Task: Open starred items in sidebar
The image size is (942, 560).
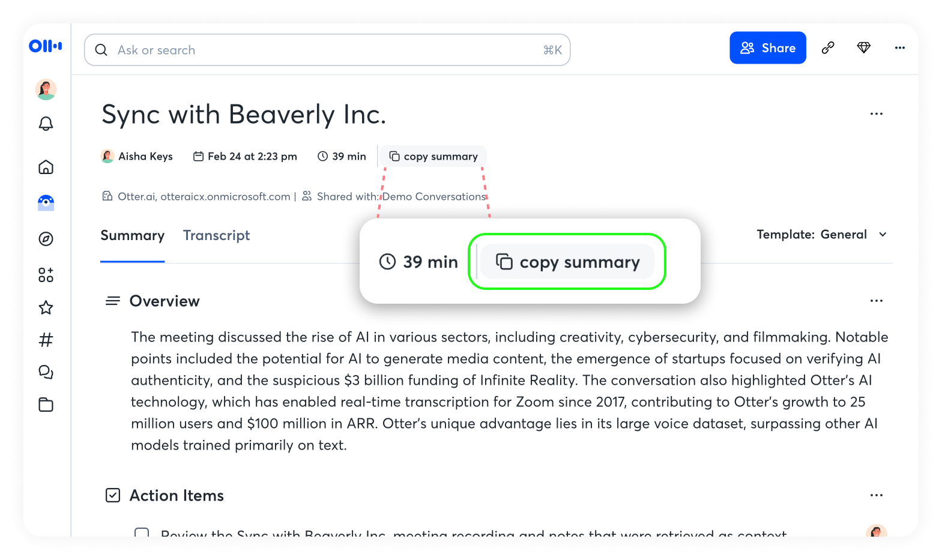Action: pos(46,308)
